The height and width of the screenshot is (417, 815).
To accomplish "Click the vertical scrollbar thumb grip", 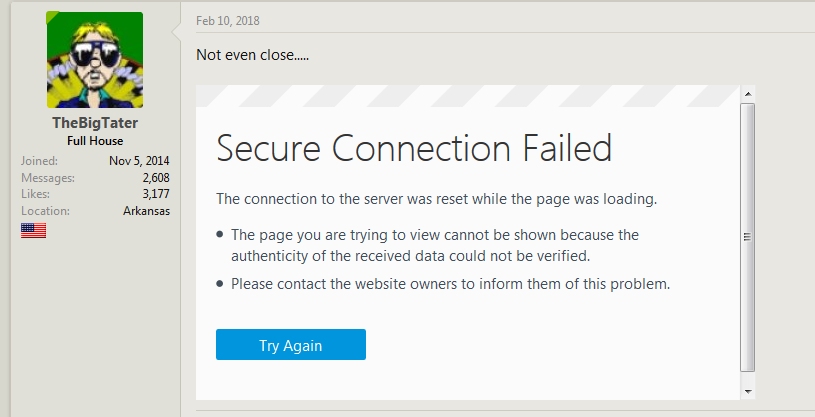I will pyautogui.click(x=747, y=237).
